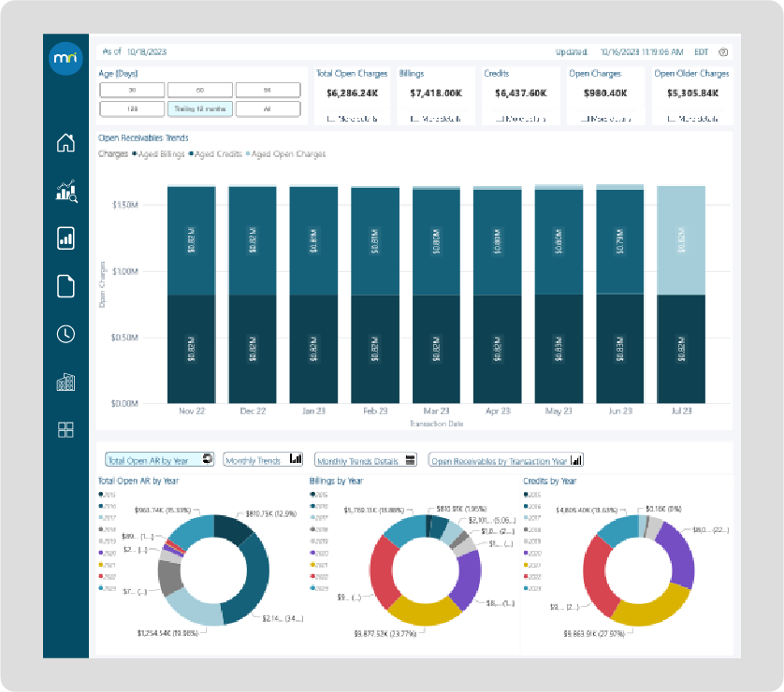Select the 60 days age filter
Screen dimensions: 784x692
(199, 90)
